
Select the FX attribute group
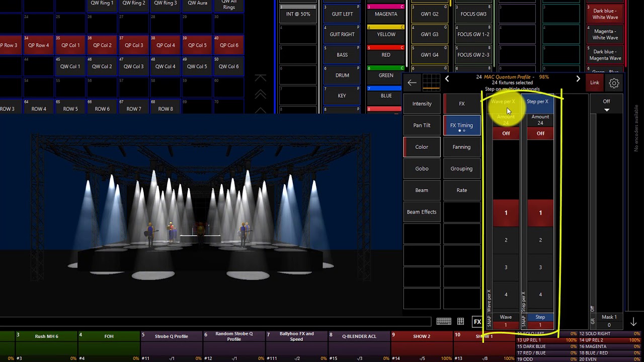point(462,104)
